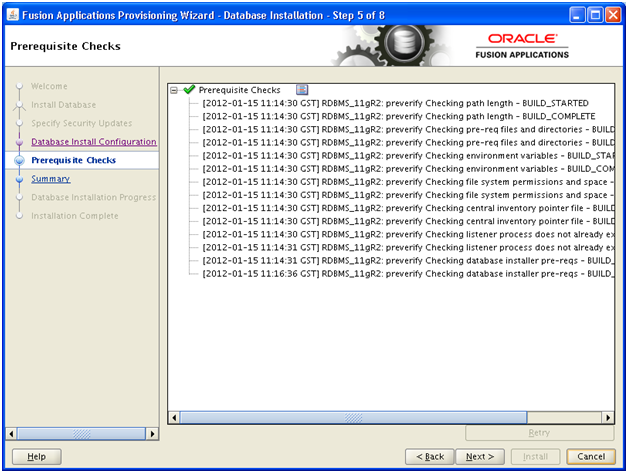Click the Install Database step
628x473 pixels.
coord(64,105)
